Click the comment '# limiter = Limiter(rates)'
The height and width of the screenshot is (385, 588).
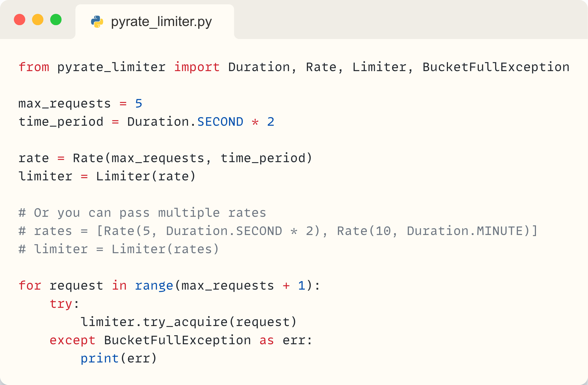click(x=119, y=249)
